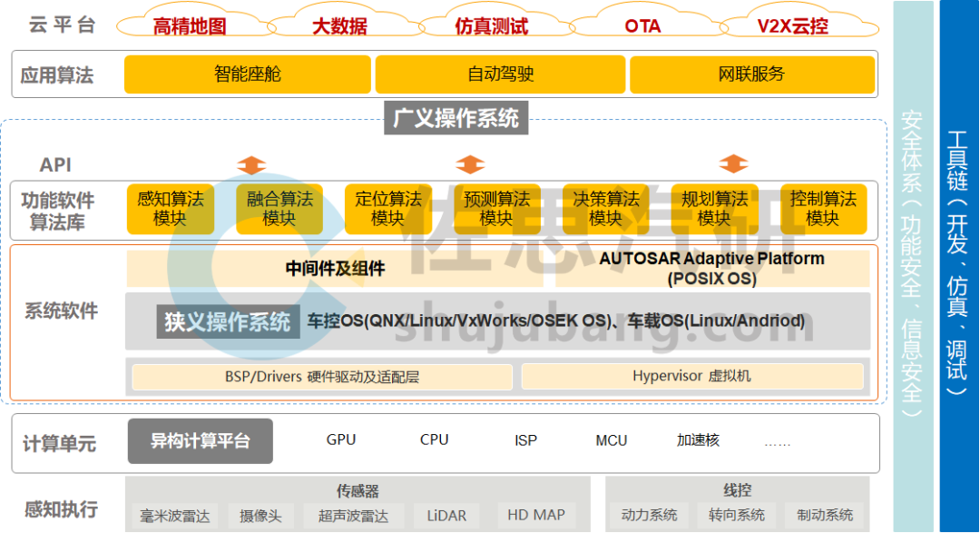Click the 网联服务 yellow block
Screen dimensions: 980x533
tap(752, 74)
